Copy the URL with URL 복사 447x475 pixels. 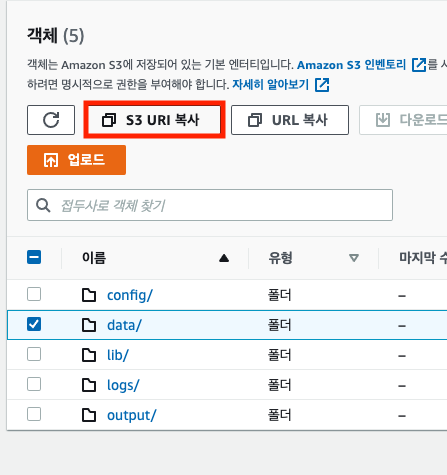(x=290, y=120)
